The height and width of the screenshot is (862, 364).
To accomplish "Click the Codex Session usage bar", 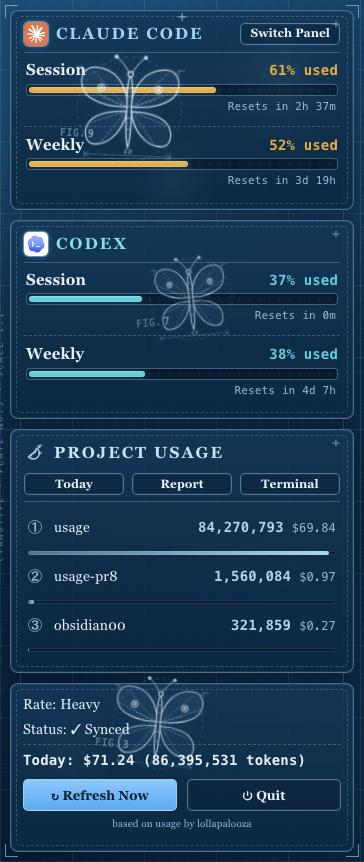I will click(182, 299).
